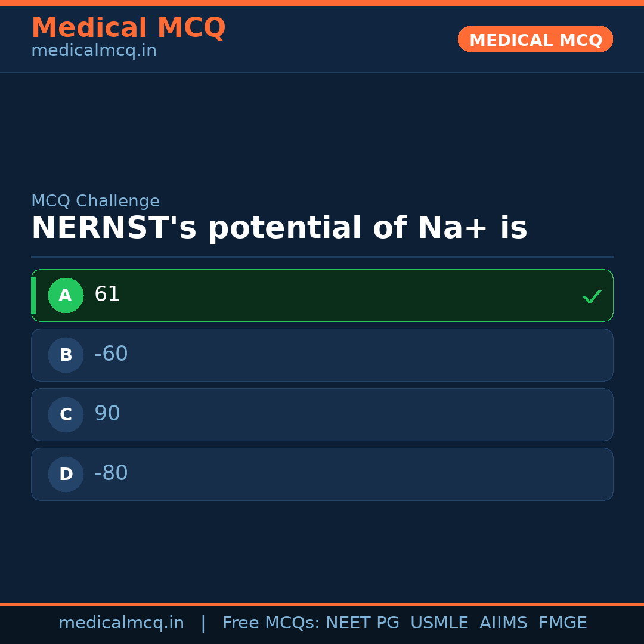Select the B option circle

(66, 355)
